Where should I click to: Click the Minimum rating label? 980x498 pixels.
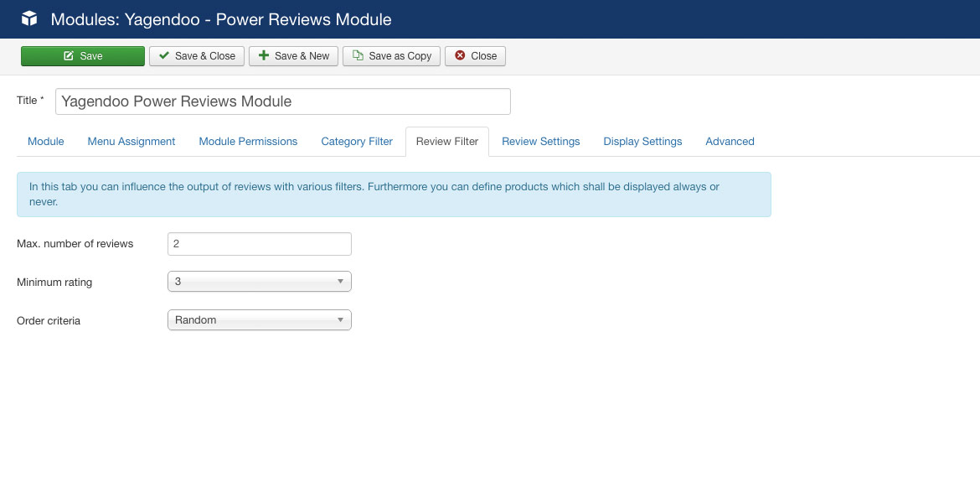coord(54,283)
